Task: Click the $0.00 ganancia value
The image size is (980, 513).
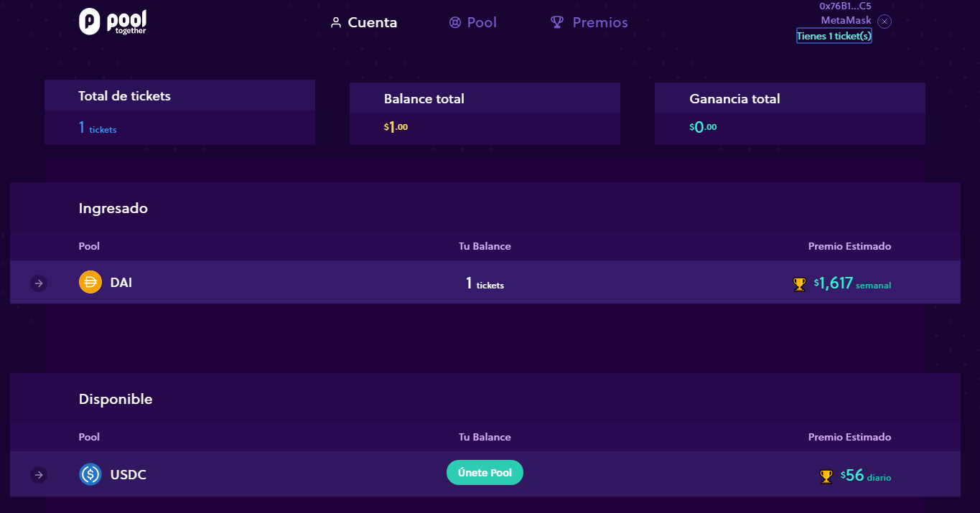Action: tap(703, 127)
